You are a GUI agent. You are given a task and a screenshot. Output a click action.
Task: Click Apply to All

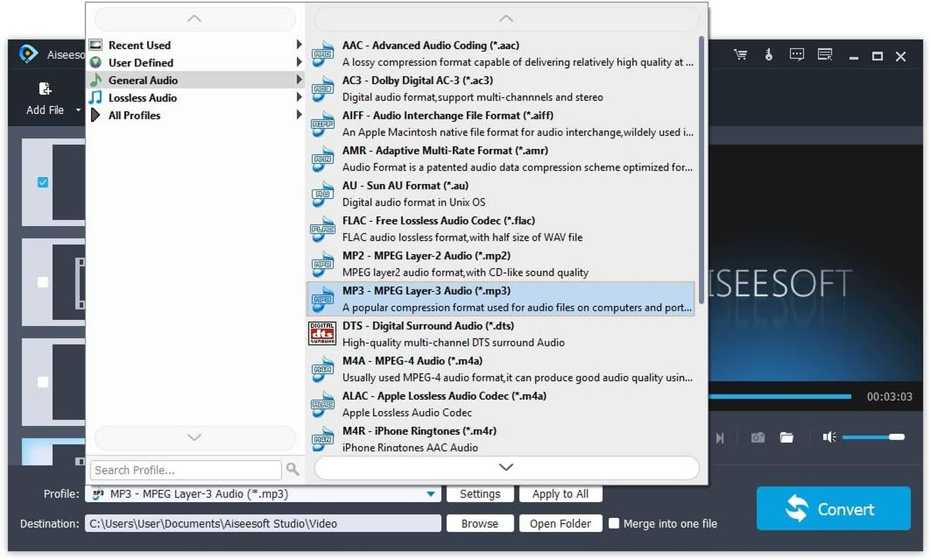coord(560,493)
